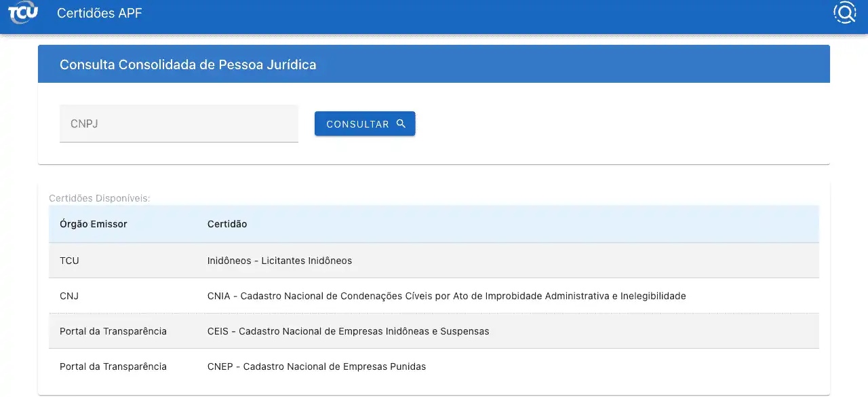Click the CONSULTAR button text
Image resolution: width=868 pixels, height=397 pixels.
click(x=357, y=124)
